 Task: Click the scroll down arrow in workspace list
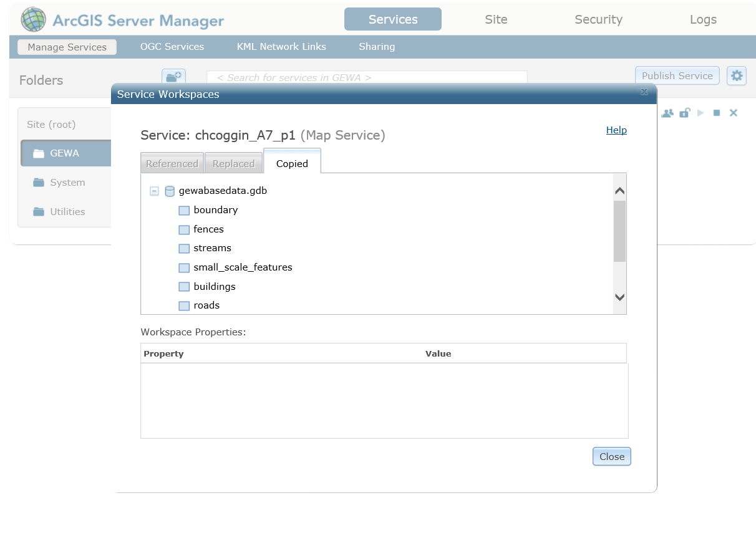point(619,297)
